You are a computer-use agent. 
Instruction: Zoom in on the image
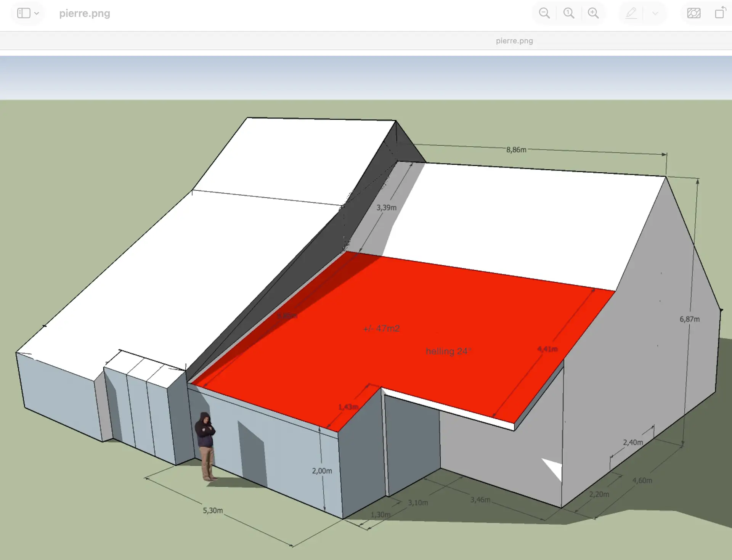[593, 13]
